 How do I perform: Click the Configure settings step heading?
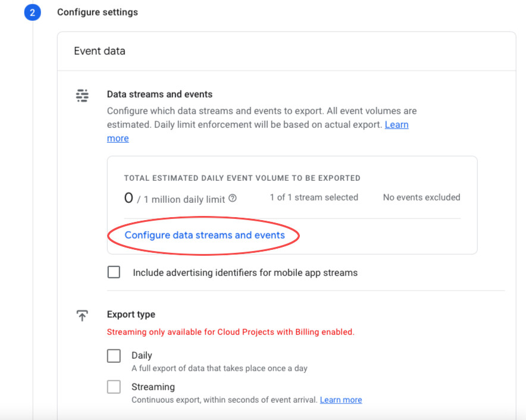click(x=97, y=12)
